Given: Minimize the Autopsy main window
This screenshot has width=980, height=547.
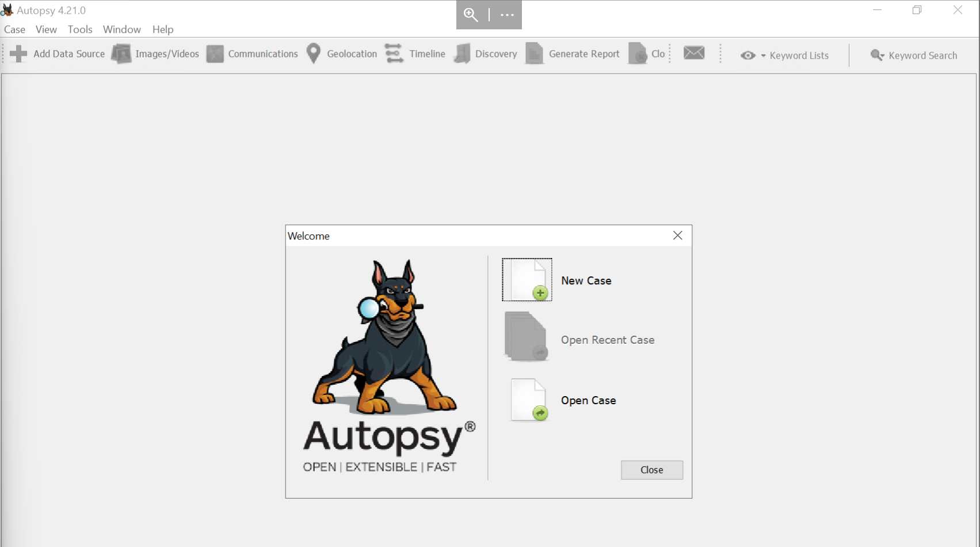Looking at the screenshot, I should tap(877, 10).
